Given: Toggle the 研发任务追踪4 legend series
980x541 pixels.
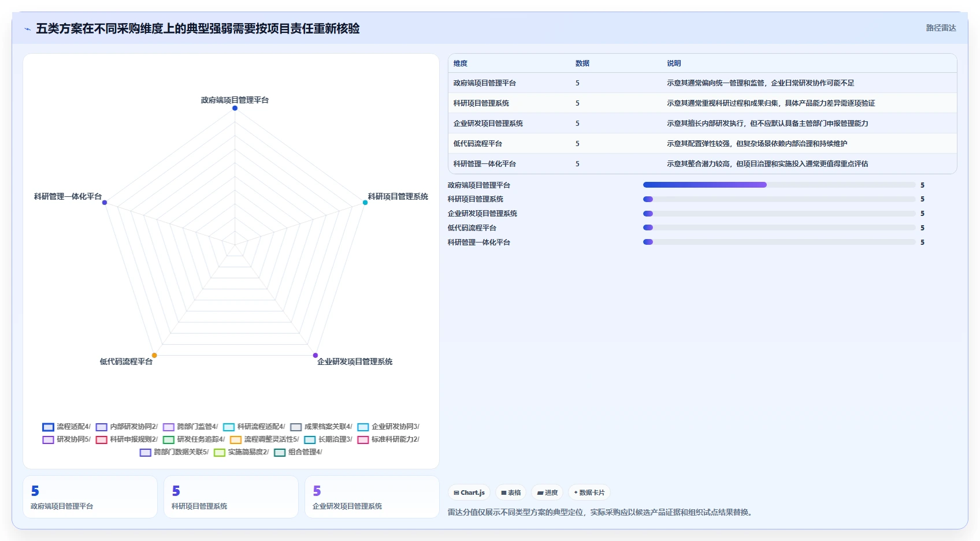Looking at the screenshot, I should [194, 439].
